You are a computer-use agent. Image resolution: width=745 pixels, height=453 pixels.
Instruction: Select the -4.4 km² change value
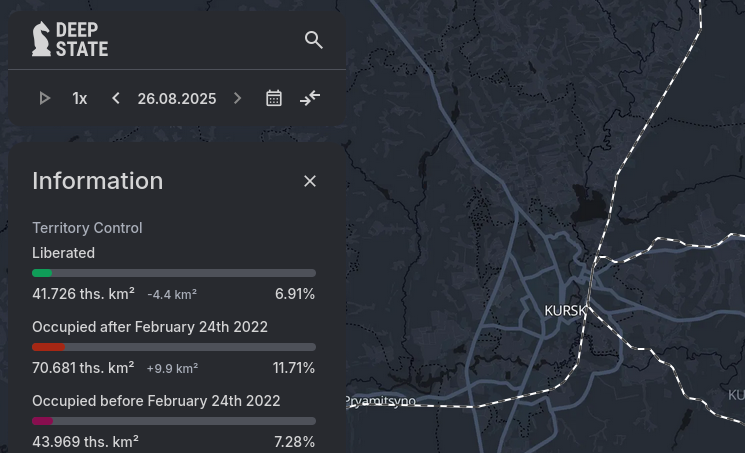(x=172, y=295)
